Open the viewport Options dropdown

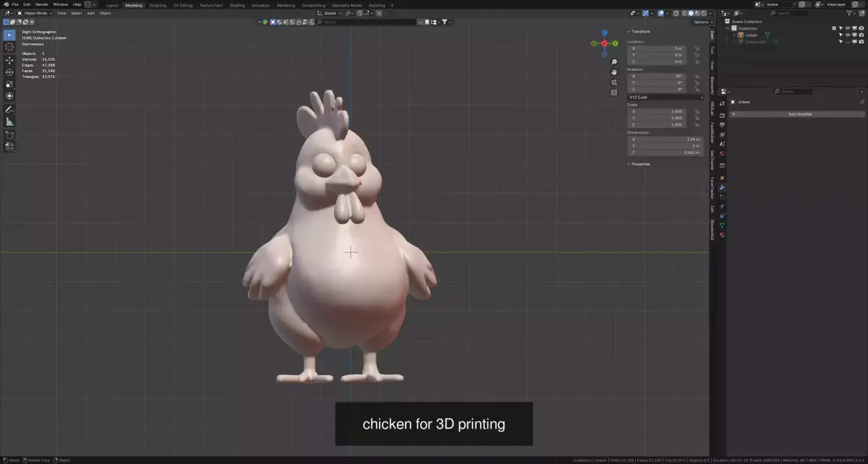[x=702, y=22]
